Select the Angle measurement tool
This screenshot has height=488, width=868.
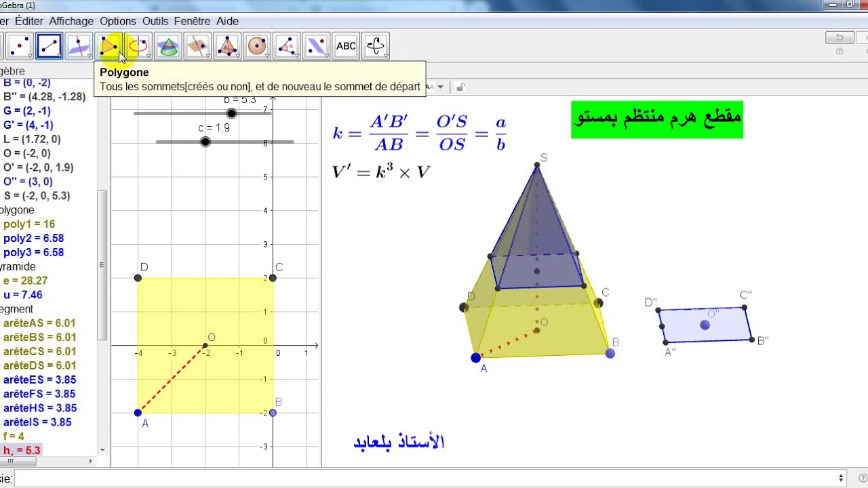click(x=287, y=46)
